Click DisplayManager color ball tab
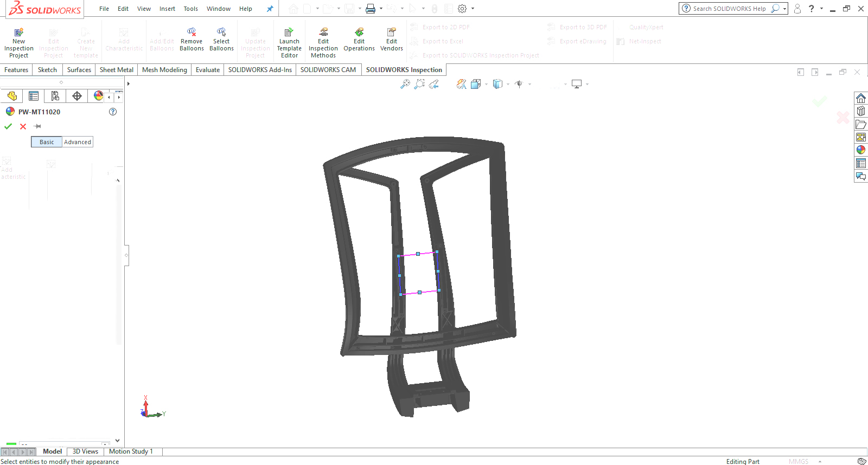 (x=98, y=96)
